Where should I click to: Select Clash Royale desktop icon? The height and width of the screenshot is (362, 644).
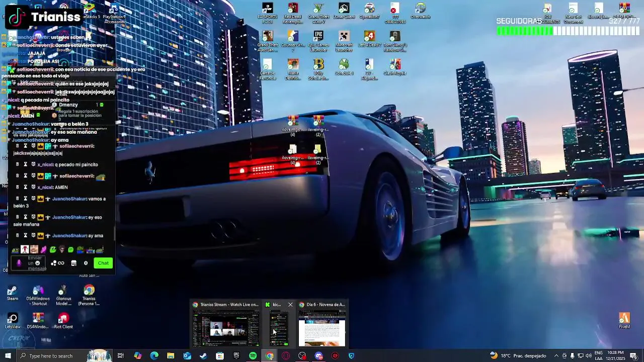pos(395,67)
